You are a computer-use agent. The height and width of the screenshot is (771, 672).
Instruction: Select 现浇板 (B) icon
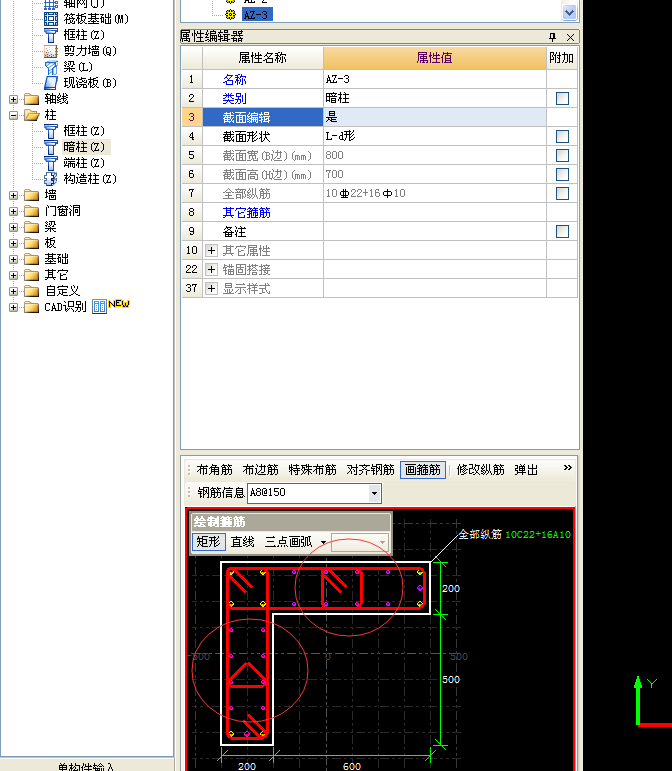pos(51,83)
